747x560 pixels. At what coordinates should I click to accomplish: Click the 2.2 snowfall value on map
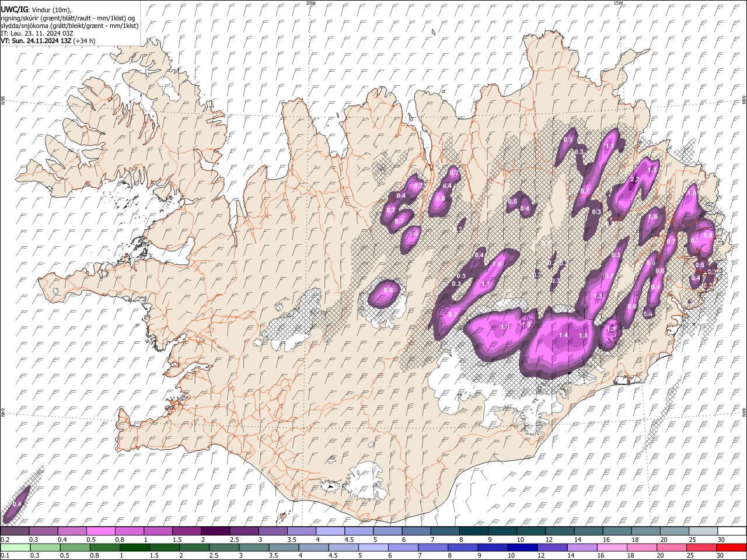pyautogui.click(x=636, y=179)
